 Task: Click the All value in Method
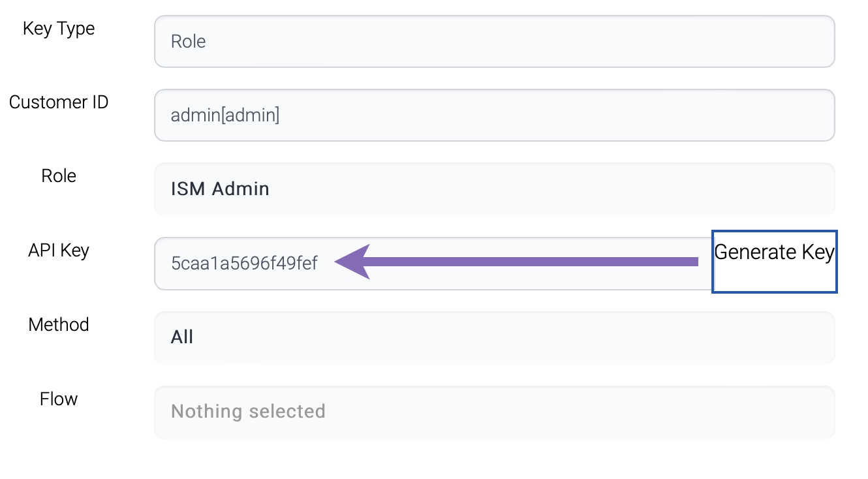click(182, 337)
